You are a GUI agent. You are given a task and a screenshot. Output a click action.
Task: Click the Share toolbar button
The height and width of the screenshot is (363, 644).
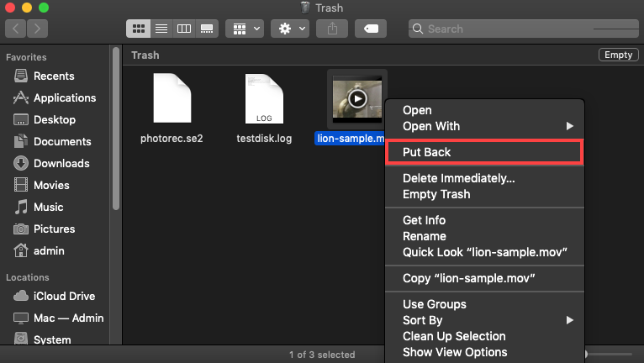click(332, 29)
